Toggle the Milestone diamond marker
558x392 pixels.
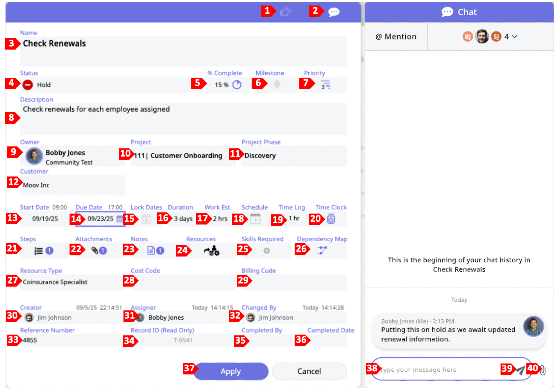(277, 84)
